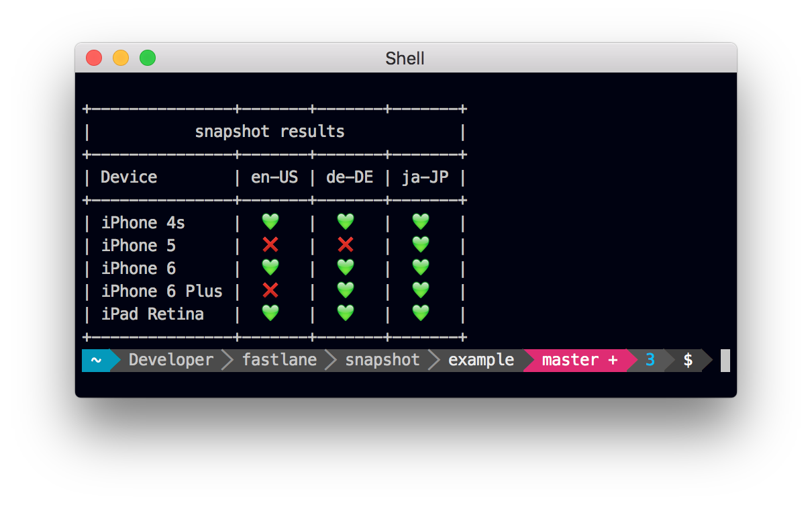Click the green heart for iPhone 5 ja-JP
812x505 pixels.
click(420, 244)
